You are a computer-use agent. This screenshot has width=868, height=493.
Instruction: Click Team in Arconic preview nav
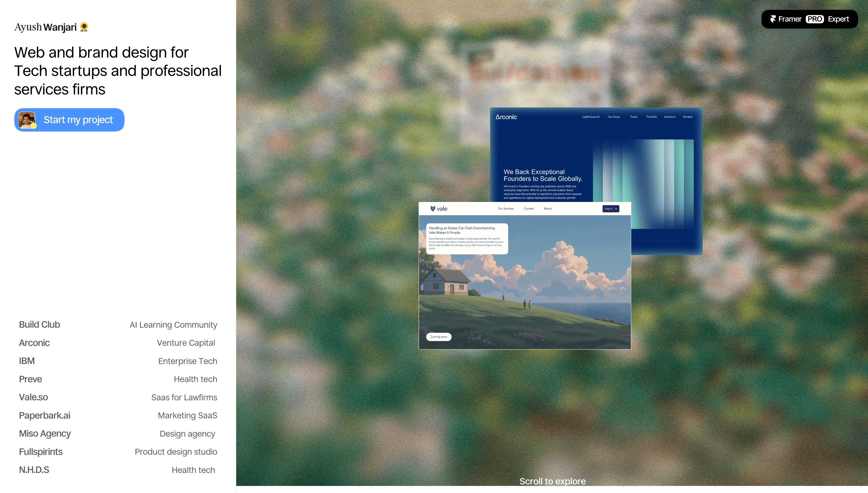coord(633,117)
